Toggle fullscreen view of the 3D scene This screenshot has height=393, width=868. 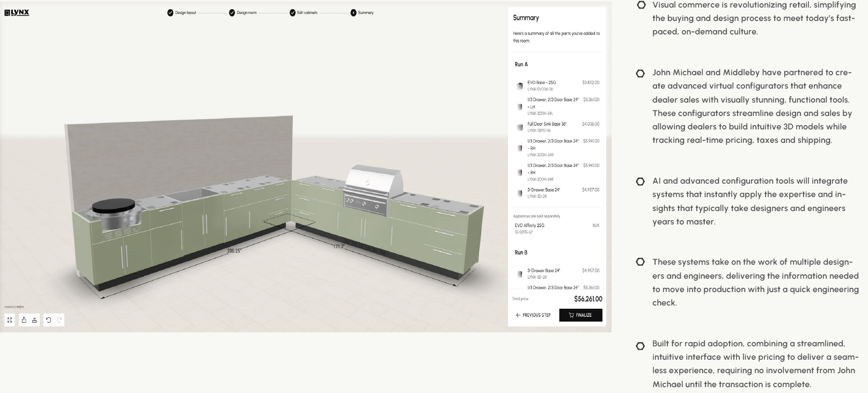tap(10, 320)
